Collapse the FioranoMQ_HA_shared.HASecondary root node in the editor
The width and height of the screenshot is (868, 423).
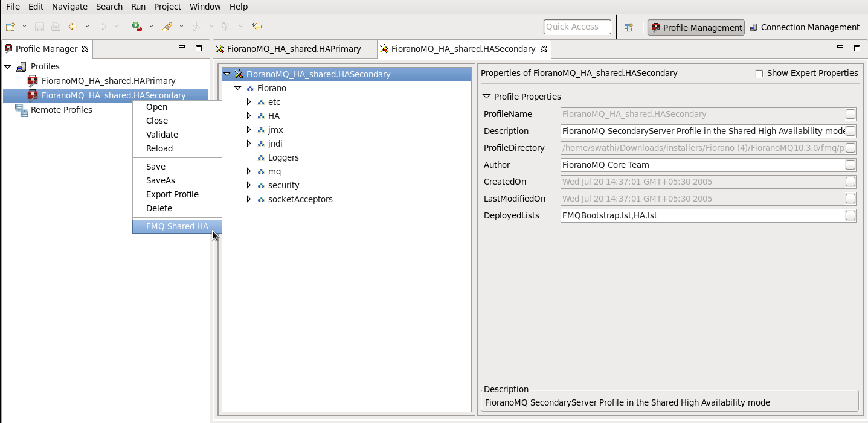coord(227,74)
